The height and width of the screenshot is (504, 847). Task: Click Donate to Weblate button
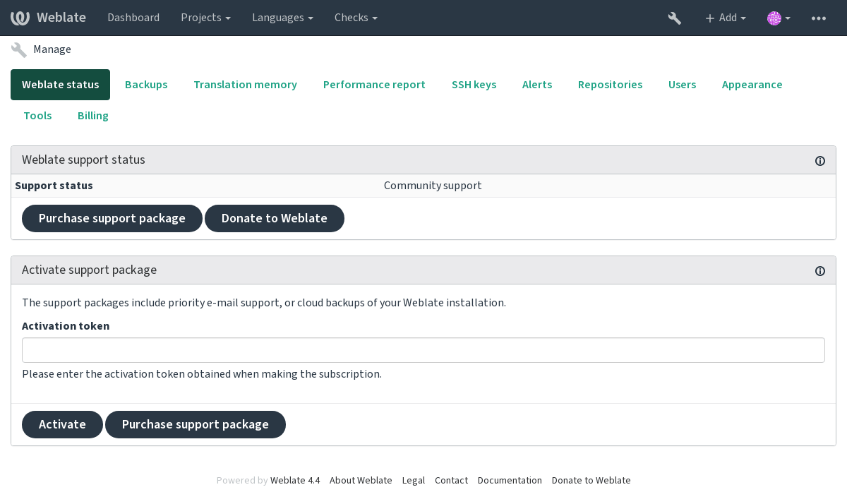[x=275, y=218]
